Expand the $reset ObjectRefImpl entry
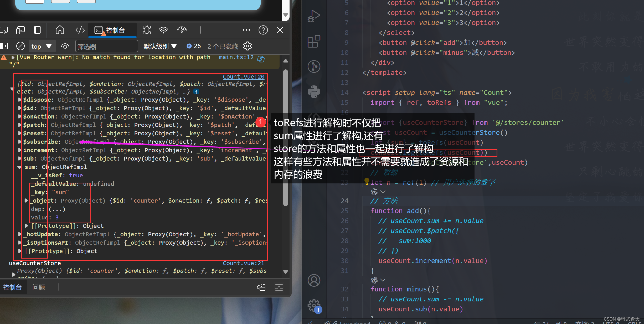This screenshot has width=644, height=324. click(x=20, y=133)
